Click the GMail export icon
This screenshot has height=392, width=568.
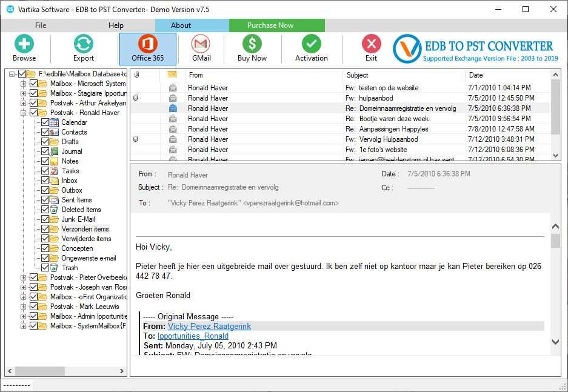(201, 48)
